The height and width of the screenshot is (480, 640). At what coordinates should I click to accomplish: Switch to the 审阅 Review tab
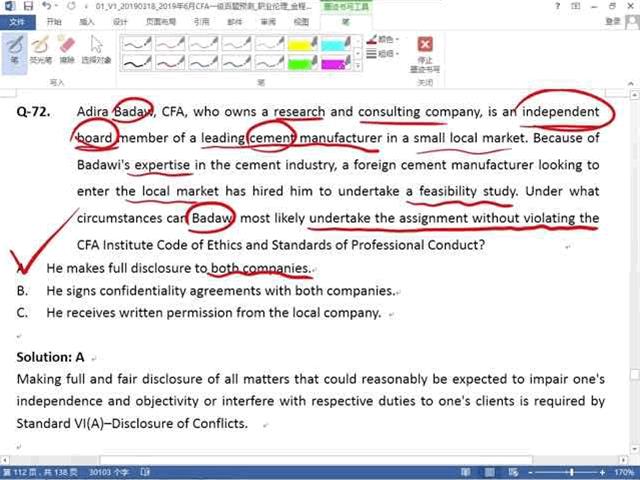(268, 22)
